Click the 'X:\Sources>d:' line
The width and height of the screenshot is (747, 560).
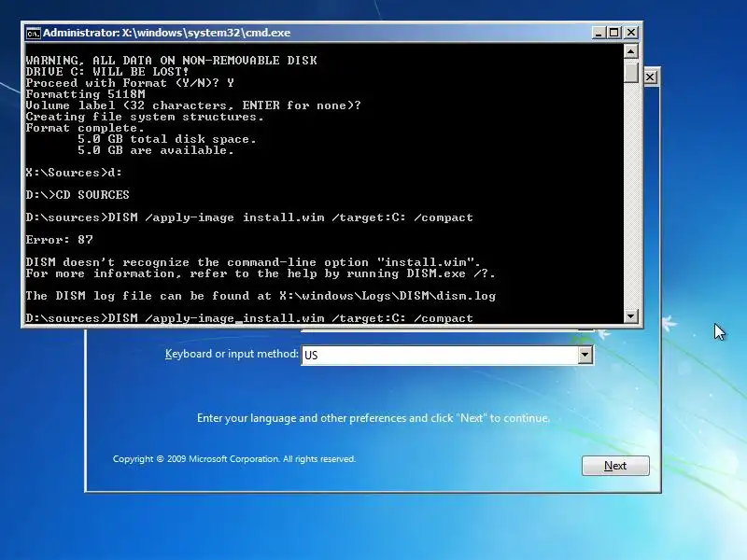click(x=74, y=173)
